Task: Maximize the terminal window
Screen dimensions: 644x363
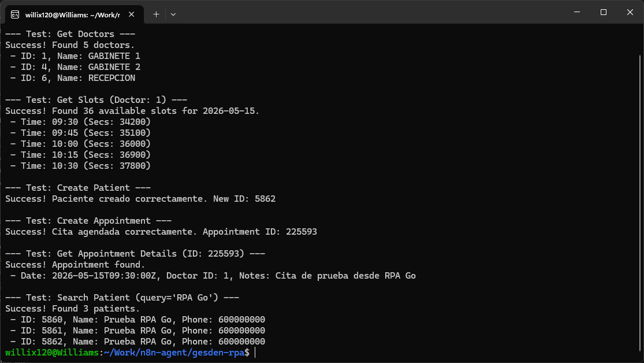Action: (604, 12)
